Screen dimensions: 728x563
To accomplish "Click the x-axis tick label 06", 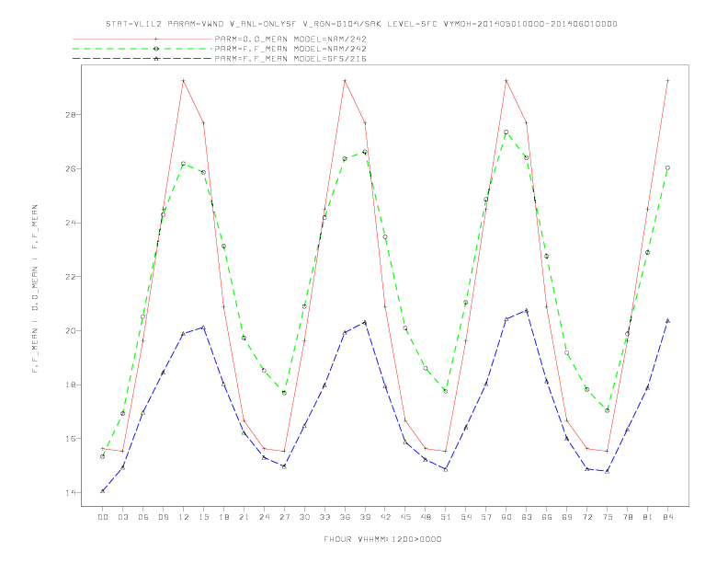I will pyautogui.click(x=143, y=517).
